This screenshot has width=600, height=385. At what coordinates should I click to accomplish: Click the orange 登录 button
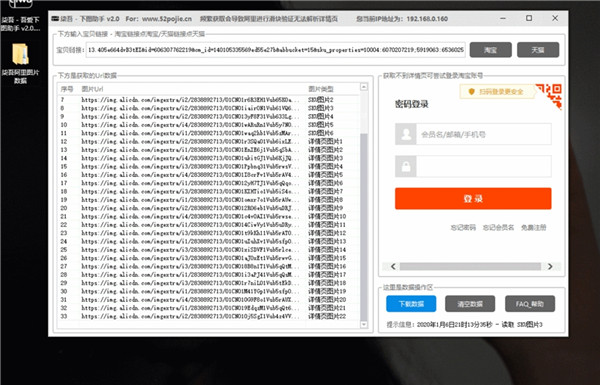tap(473, 198)
